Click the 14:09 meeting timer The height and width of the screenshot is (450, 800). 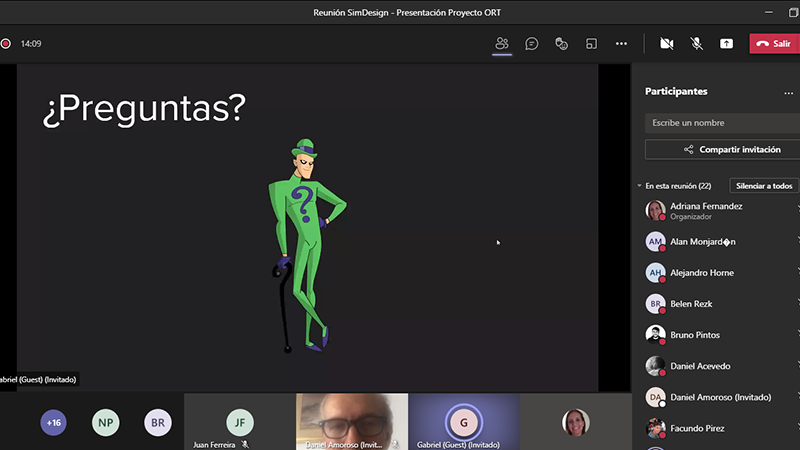31,44
